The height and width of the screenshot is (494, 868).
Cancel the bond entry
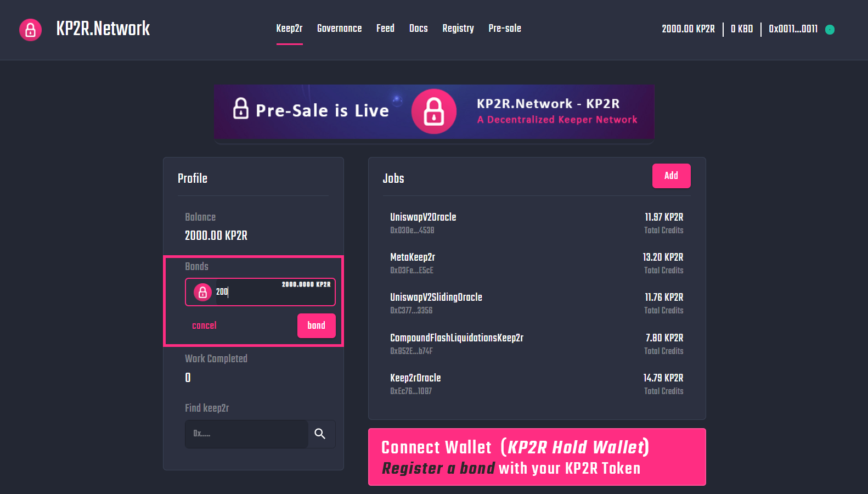point(204,325)
